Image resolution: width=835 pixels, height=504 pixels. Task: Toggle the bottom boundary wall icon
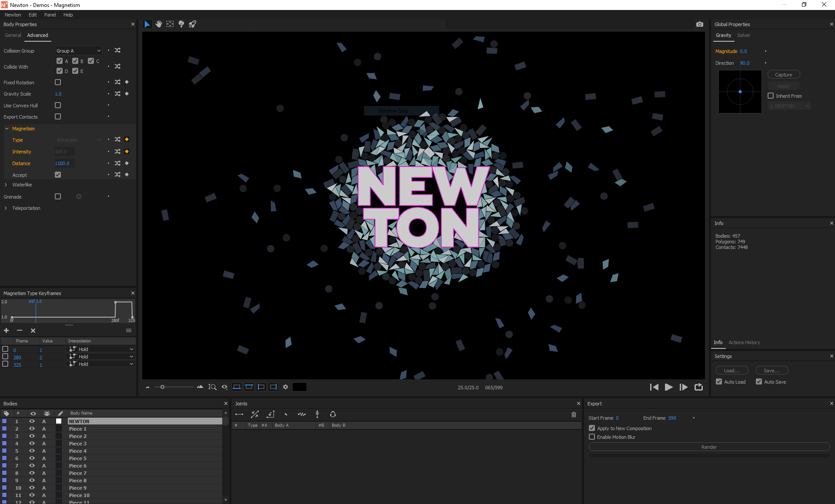pyautogui.click(x=237, y=387)
